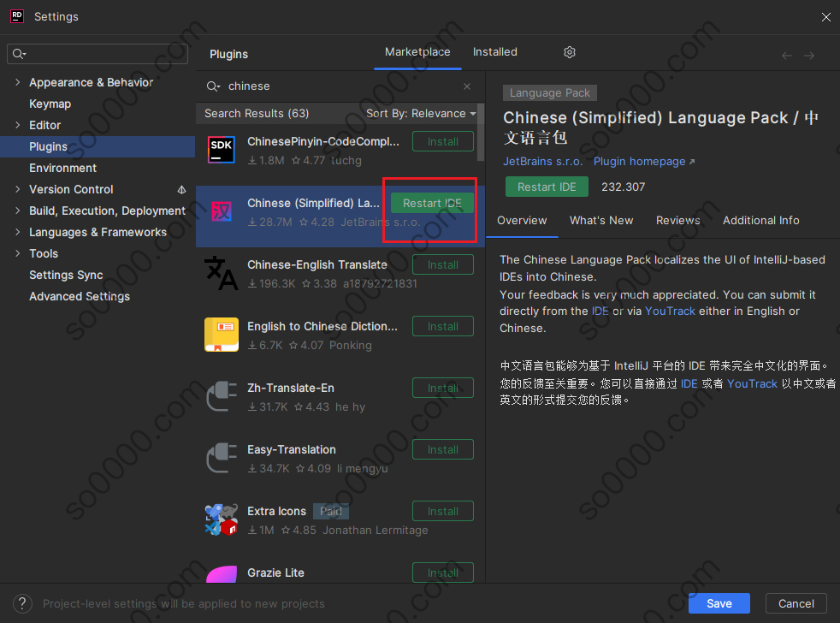Cancel the Settings dialog
Screen dimensions: 840x623
coord(796,603)
